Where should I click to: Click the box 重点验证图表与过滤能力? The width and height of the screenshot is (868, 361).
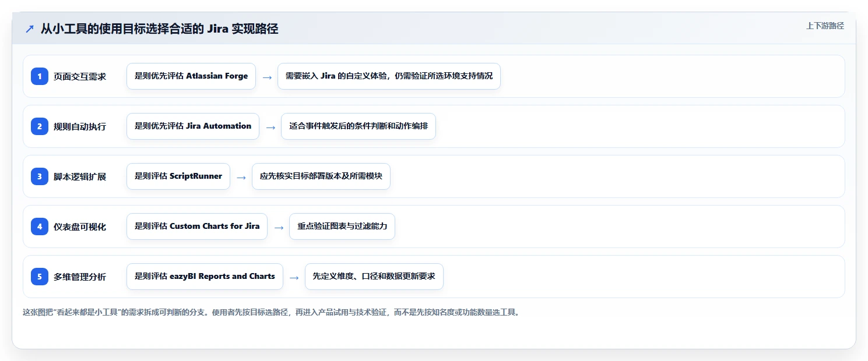click(x=342, y=226)
